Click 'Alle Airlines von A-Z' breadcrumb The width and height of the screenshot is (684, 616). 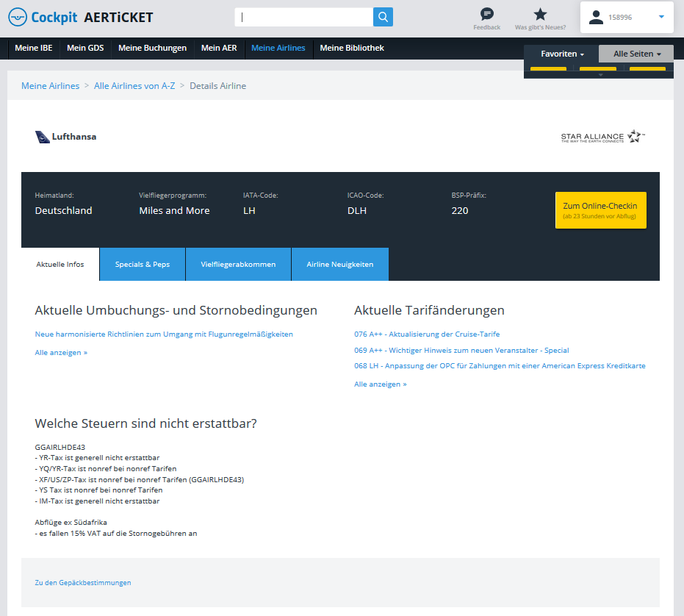tap(134, 86)
